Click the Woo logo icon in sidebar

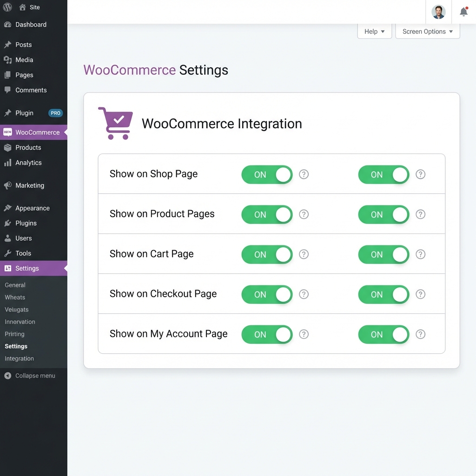tap(7, 132)
